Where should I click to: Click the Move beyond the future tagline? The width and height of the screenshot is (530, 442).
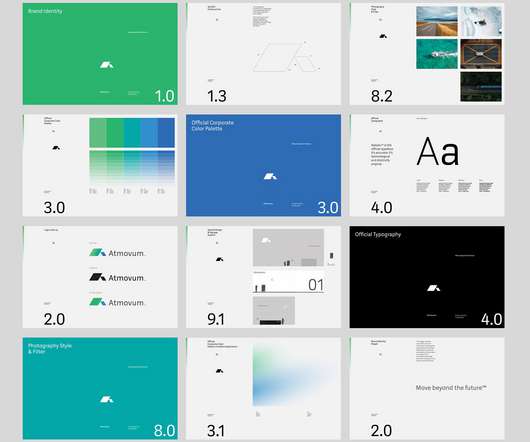(451, 388)
